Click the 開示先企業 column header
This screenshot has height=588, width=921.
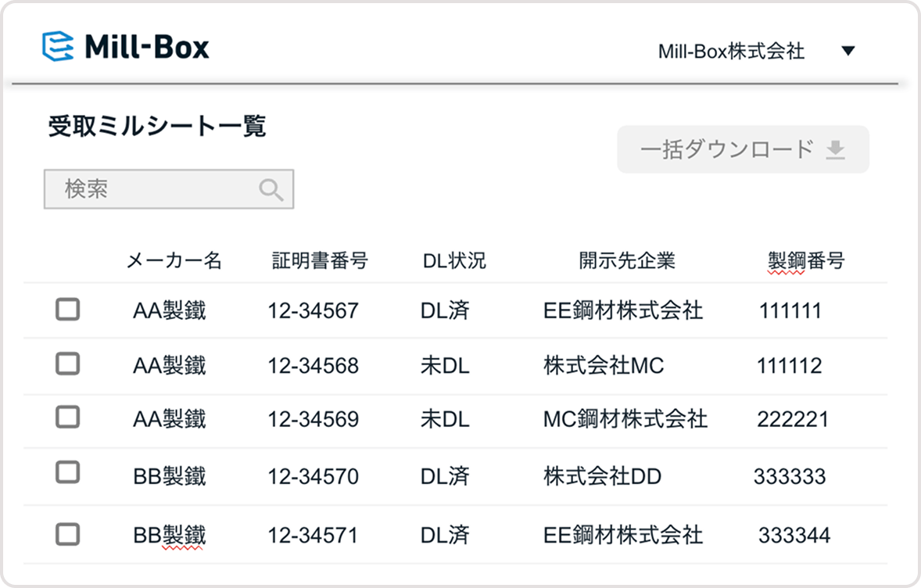(627, 260)
